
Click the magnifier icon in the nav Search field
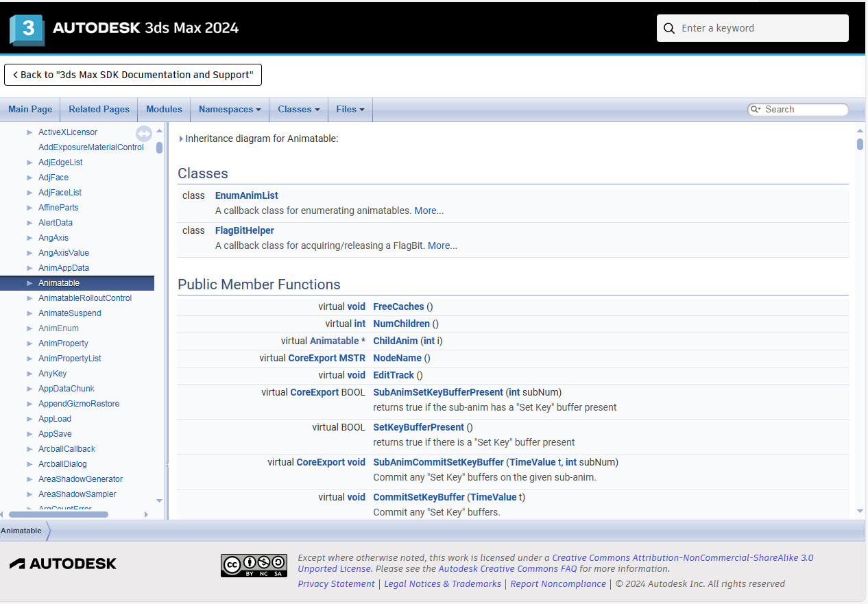pyautogui.click(x=756, y=109)
